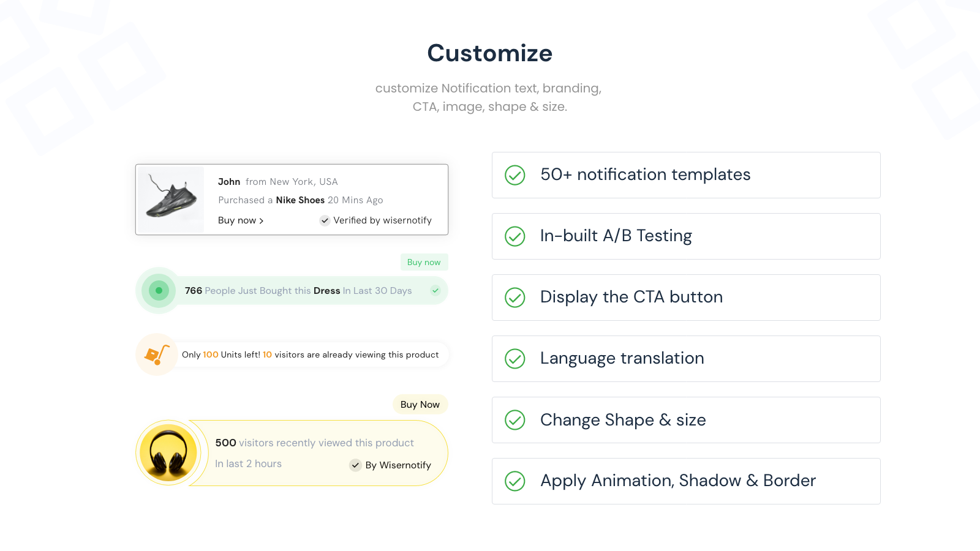Click the orange delivery cart icon
The height and width of the screenshot is (551, 980).
tap(157, 354)
